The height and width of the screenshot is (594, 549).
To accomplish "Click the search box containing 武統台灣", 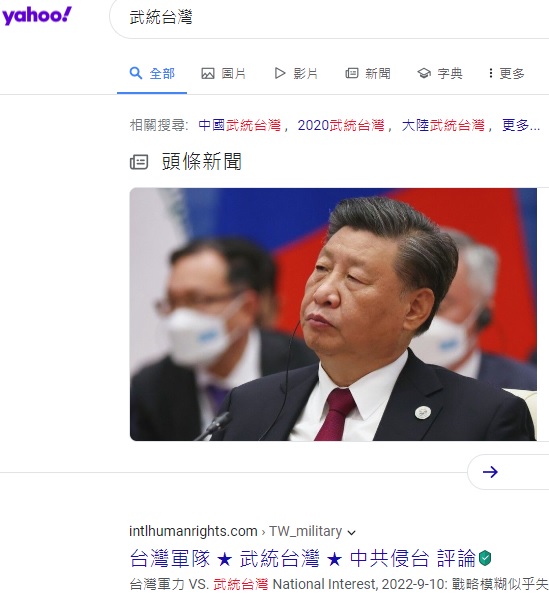I will [x=329, y=17].
